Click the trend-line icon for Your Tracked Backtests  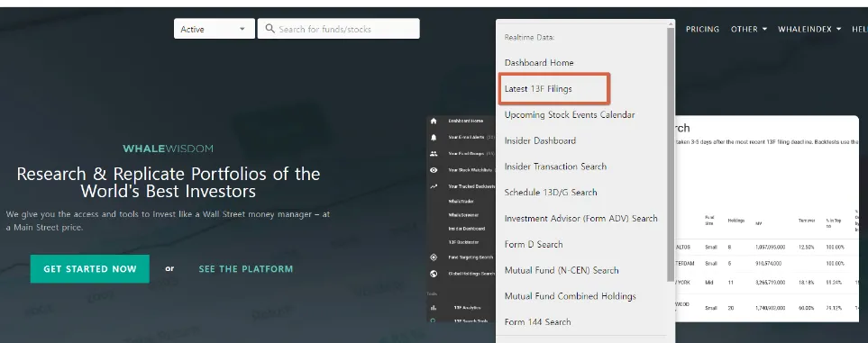click(x=434, y=187)
